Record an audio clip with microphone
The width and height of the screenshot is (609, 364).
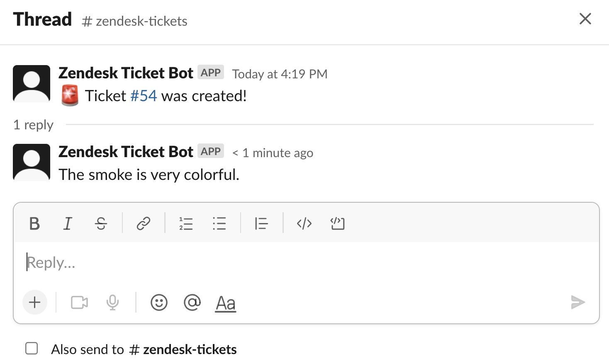pos(112,303)
